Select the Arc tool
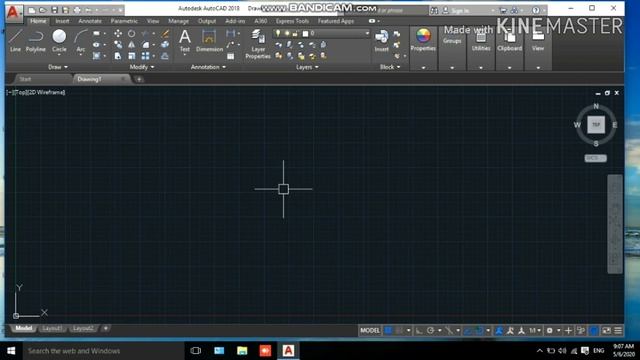This screenshot has height=360, width=640. tap(81, 41)
